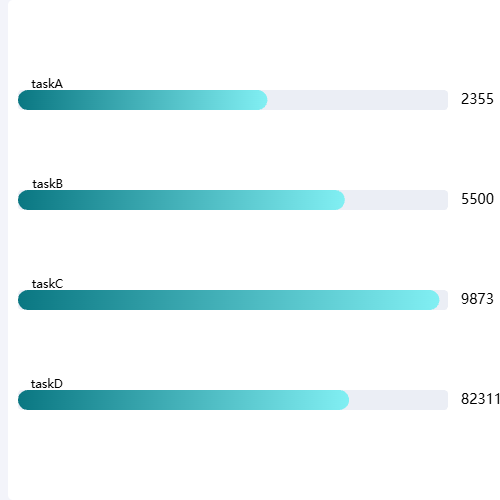Click the unfilled track of taskD bar
The image size is (500, 500).
pyautogui.click(x=399, y=400)
